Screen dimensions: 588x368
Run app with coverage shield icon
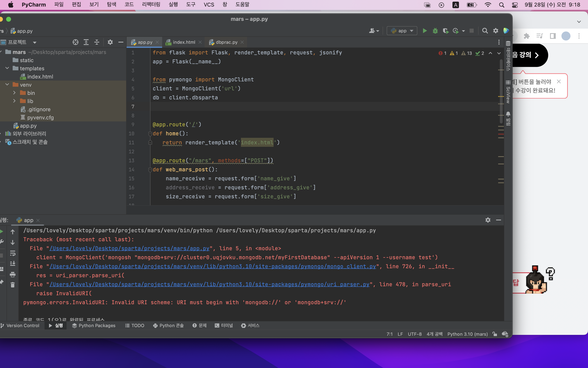(445, 31)
